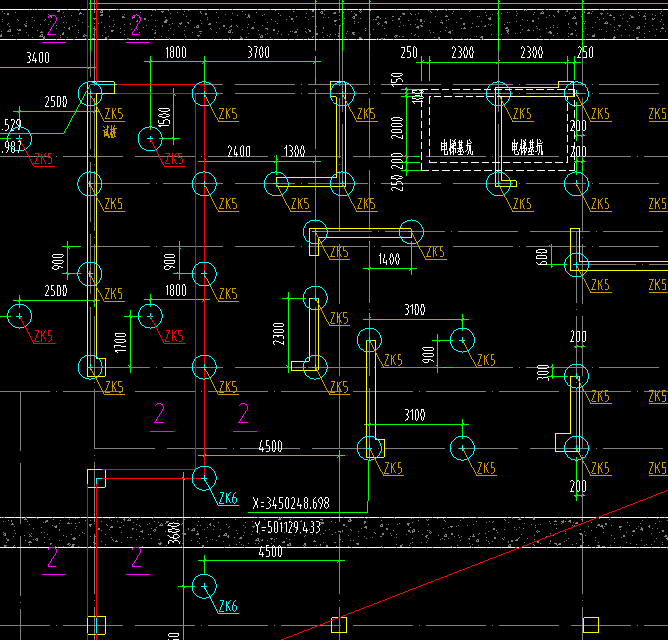Select the long red diagonal line

475,565
